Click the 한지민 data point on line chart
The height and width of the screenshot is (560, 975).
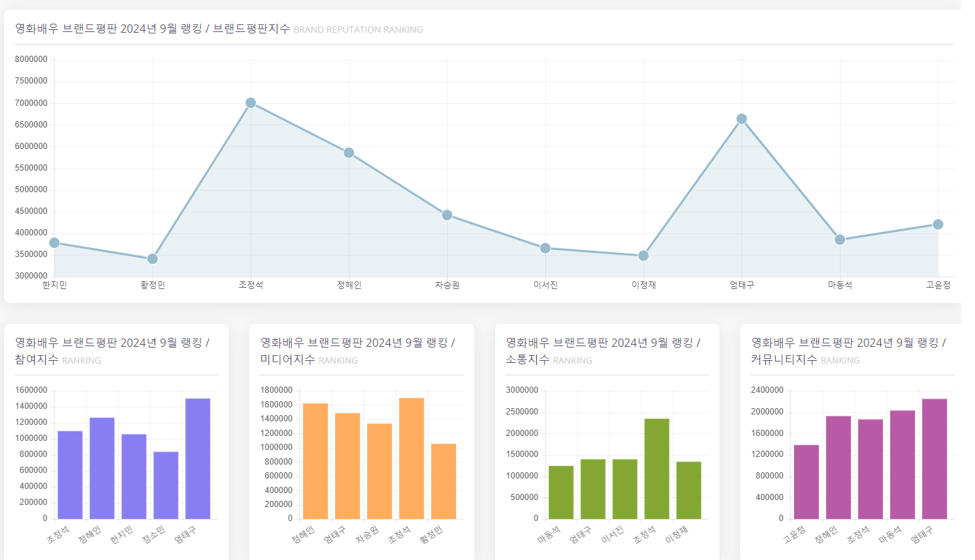(x=54, y=243)
